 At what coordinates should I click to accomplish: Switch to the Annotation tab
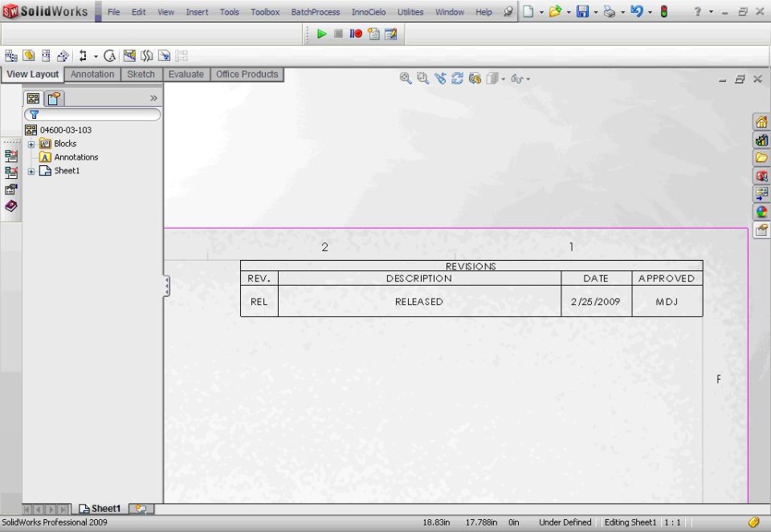[92, 74]
